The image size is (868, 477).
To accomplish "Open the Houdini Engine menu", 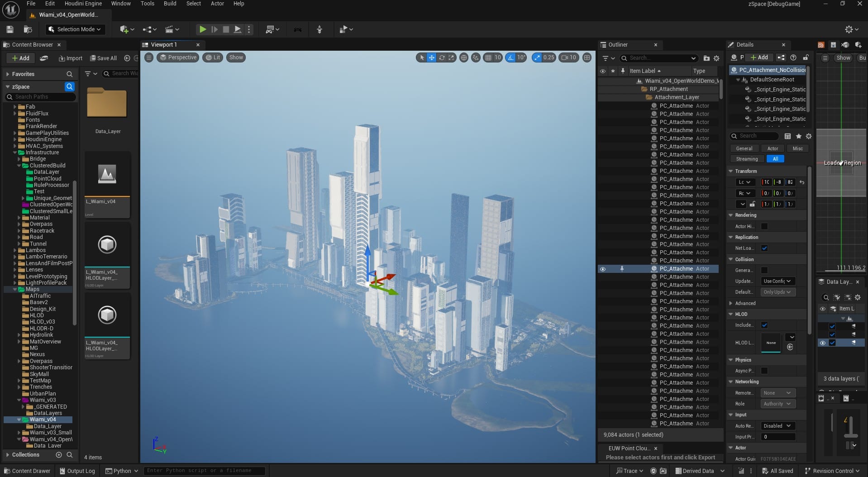I will click(x=83, y=4).
